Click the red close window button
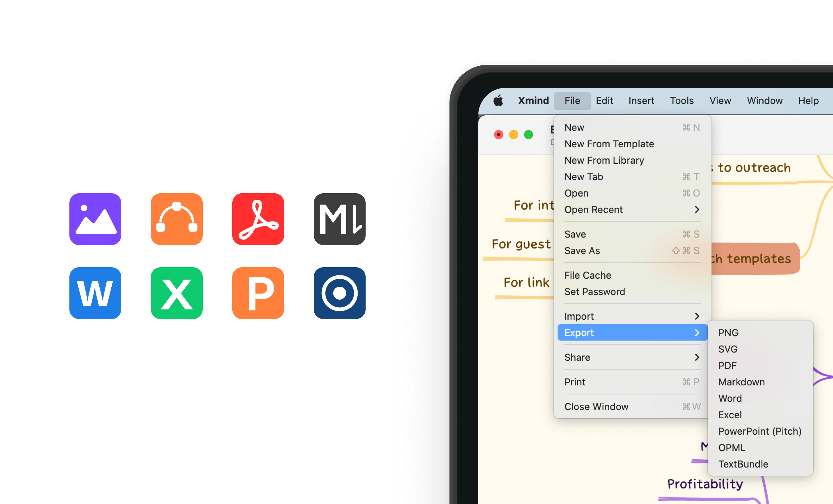833x504 pixels. (498, 134)
